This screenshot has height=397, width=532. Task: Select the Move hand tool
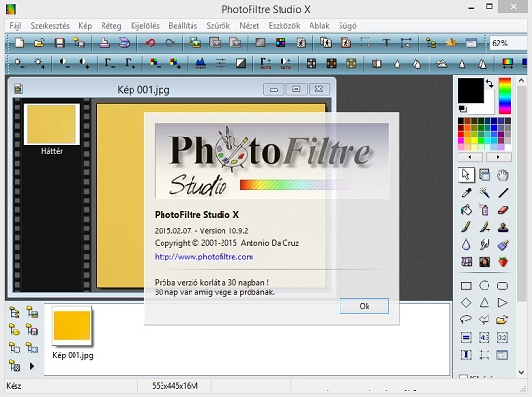(x=503, y=175)
